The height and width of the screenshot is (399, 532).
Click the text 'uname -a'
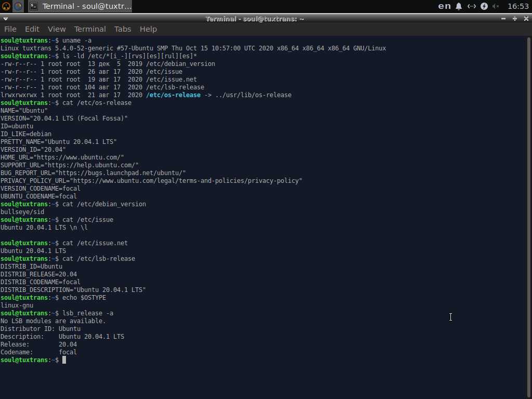point(77,41)
